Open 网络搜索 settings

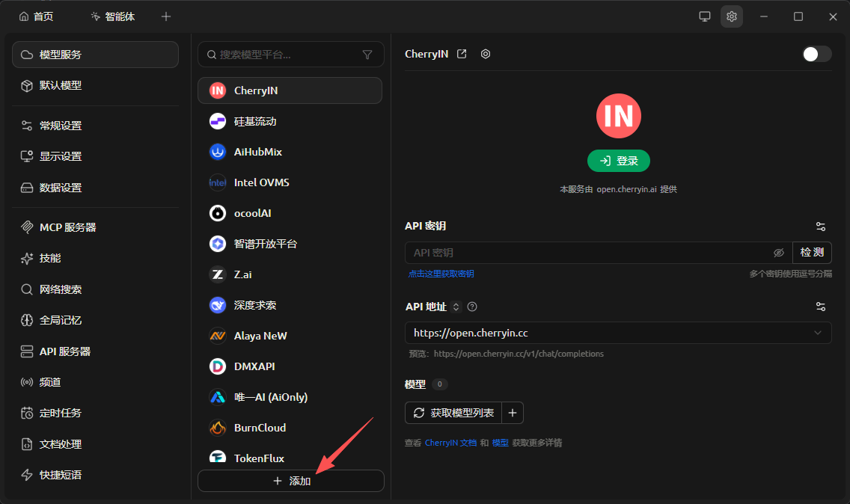(96, 289)
